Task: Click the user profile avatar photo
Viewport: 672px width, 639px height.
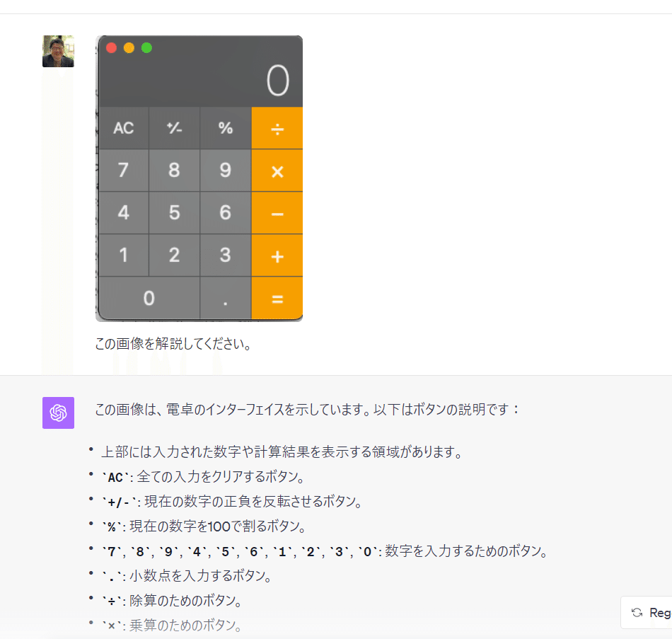Action: (58, 51)
